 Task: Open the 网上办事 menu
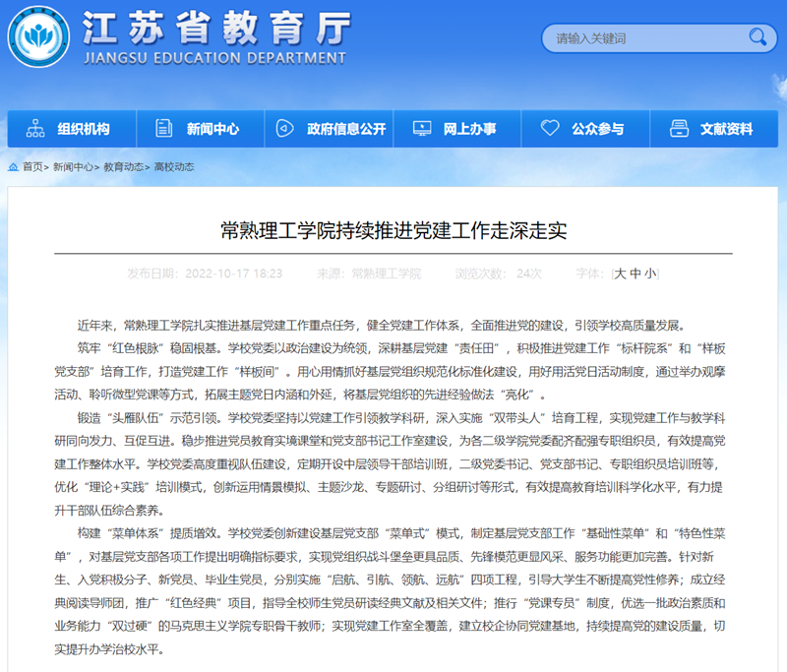click(457, 129)
